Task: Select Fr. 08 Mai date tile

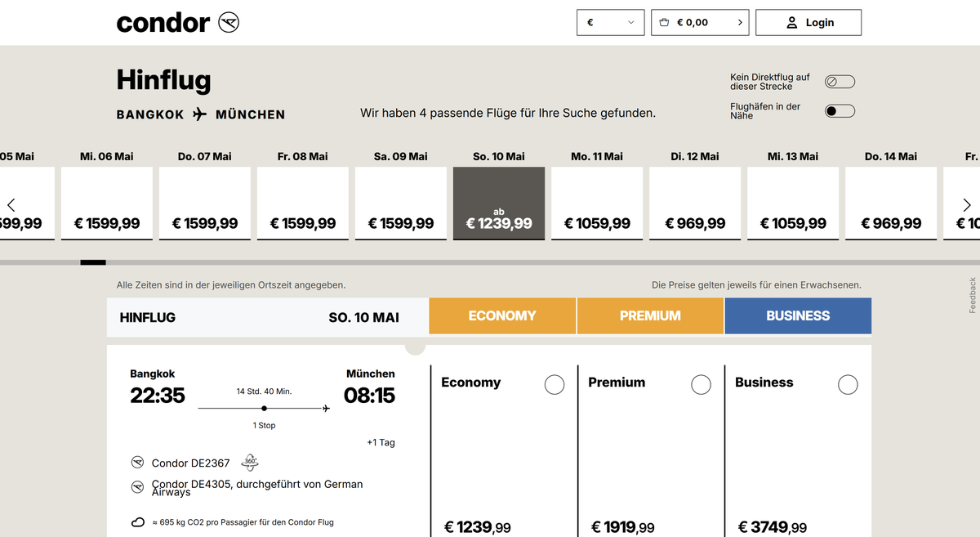Action: [303, 204]
